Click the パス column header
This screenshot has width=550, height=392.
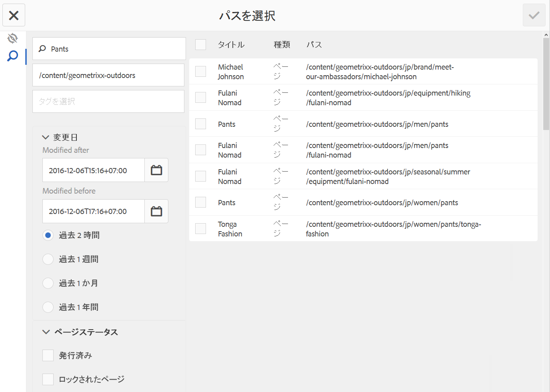pos(314,44)
